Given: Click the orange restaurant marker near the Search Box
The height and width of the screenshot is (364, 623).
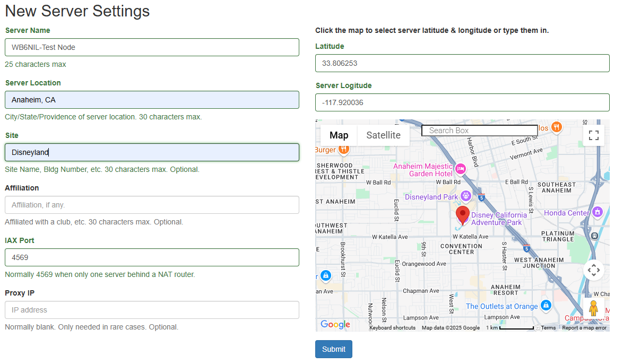Looking at the screenshot, I should pyautogui.click(x=557, y=127).
